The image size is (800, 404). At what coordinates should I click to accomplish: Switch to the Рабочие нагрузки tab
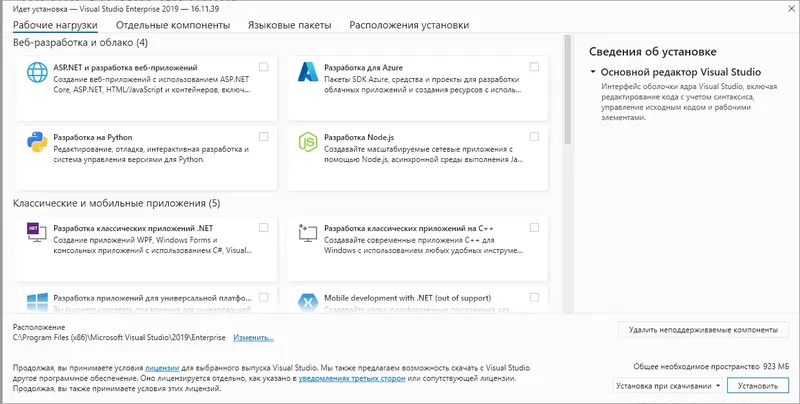click(55, 25)
